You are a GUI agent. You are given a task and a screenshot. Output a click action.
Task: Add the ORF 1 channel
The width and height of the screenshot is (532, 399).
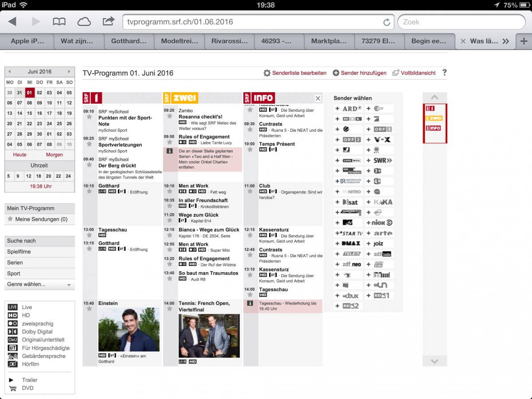point(379,129)
